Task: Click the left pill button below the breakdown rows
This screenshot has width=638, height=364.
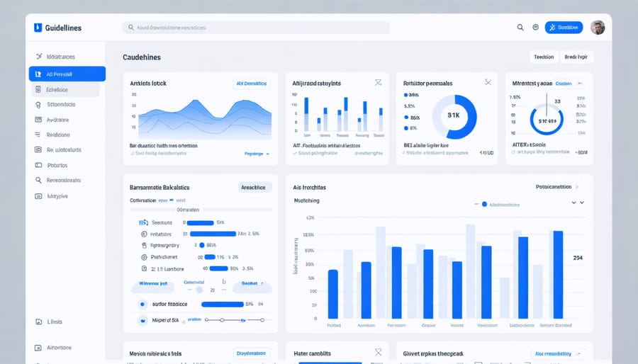Action: point(153,286)
